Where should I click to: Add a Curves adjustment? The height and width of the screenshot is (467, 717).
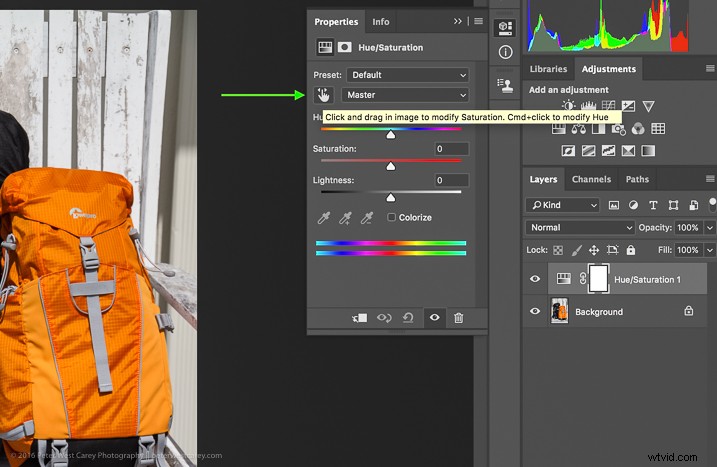(x=608, y=106)
